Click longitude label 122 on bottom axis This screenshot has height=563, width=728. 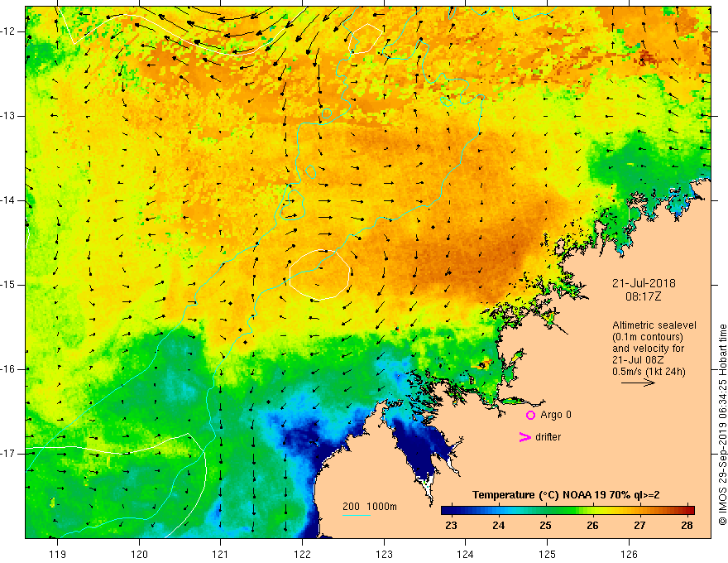click(302, 554)
